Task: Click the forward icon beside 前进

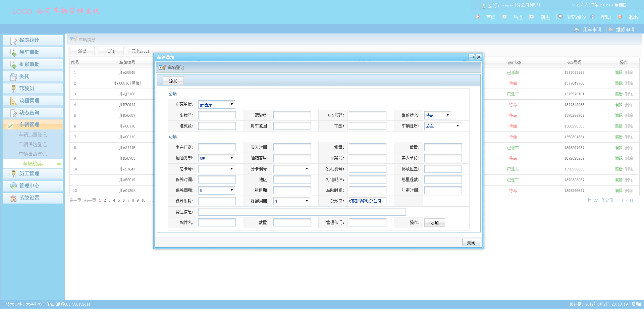Action: click(x=532, y=17)
